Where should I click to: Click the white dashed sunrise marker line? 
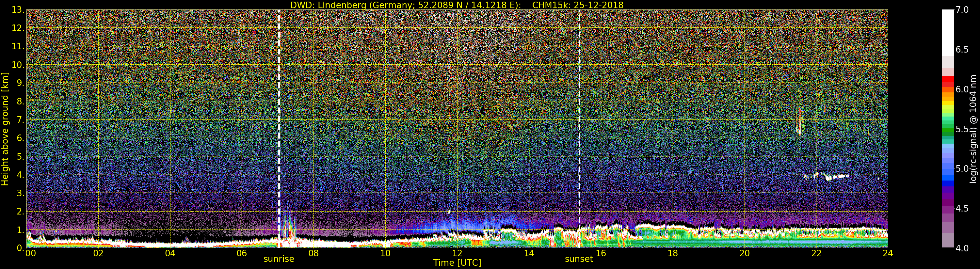click(x=279, y=129)
